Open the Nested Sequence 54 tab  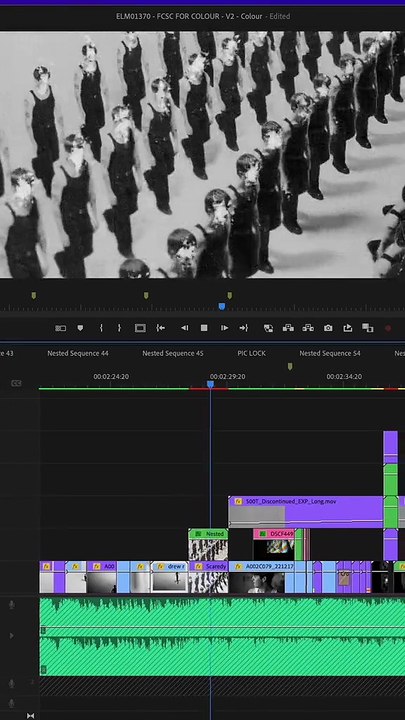click(330, 353)
